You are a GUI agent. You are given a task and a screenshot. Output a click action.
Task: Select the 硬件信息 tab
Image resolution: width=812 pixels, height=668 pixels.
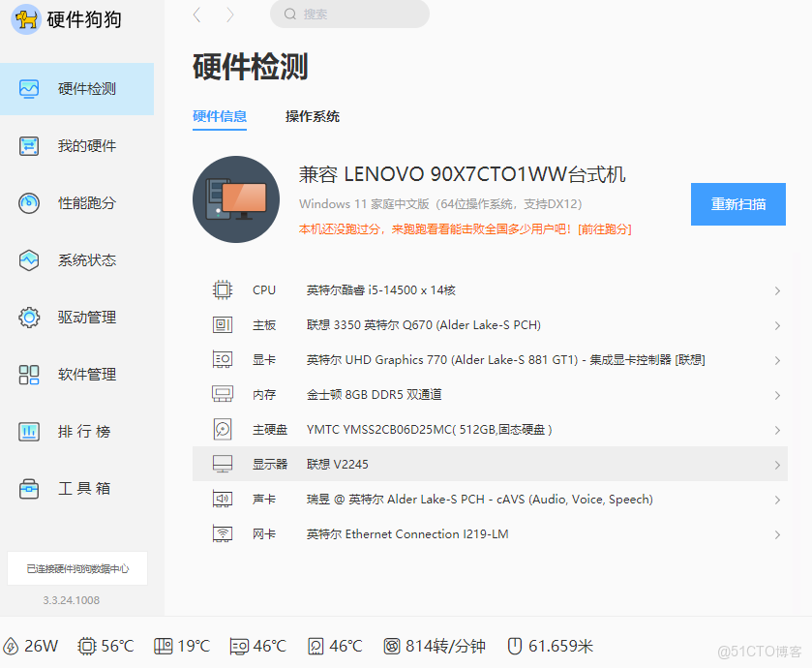point(218,116)
